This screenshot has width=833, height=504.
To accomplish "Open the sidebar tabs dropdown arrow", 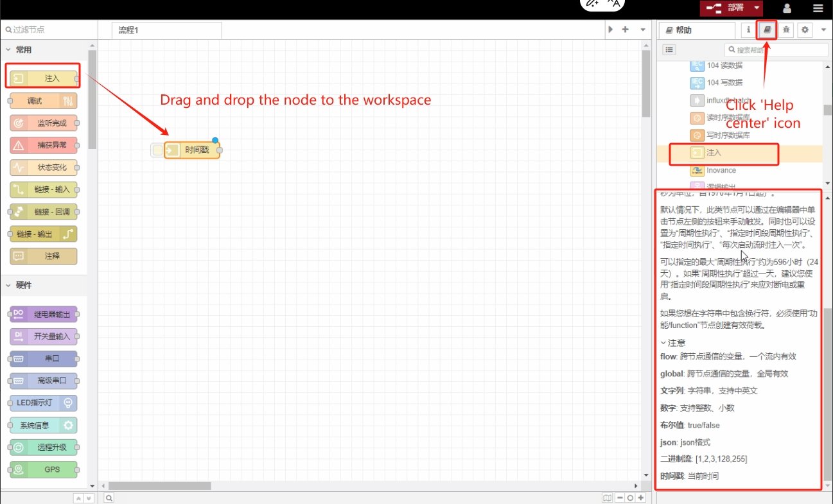I will click(824, 30).
